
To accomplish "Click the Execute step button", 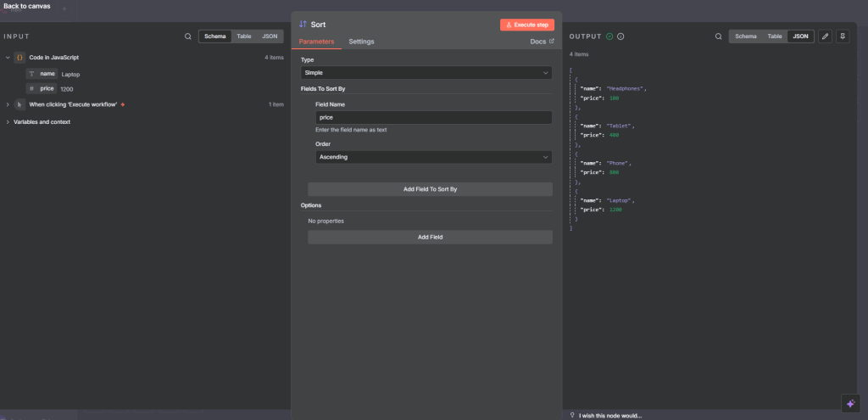I will click(527, 25).
